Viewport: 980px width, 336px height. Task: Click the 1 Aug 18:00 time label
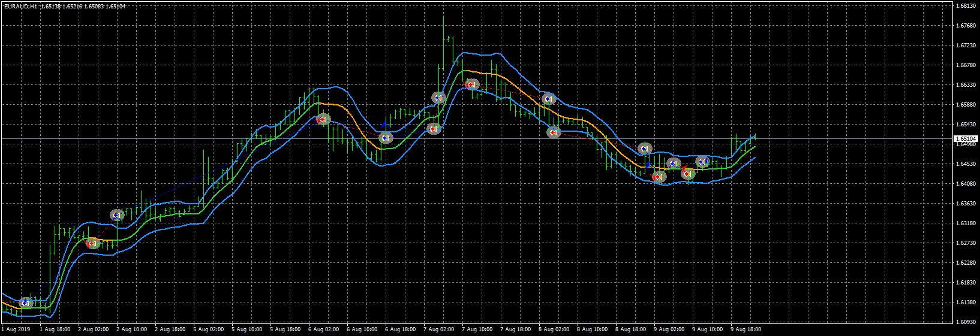[55, 329]
